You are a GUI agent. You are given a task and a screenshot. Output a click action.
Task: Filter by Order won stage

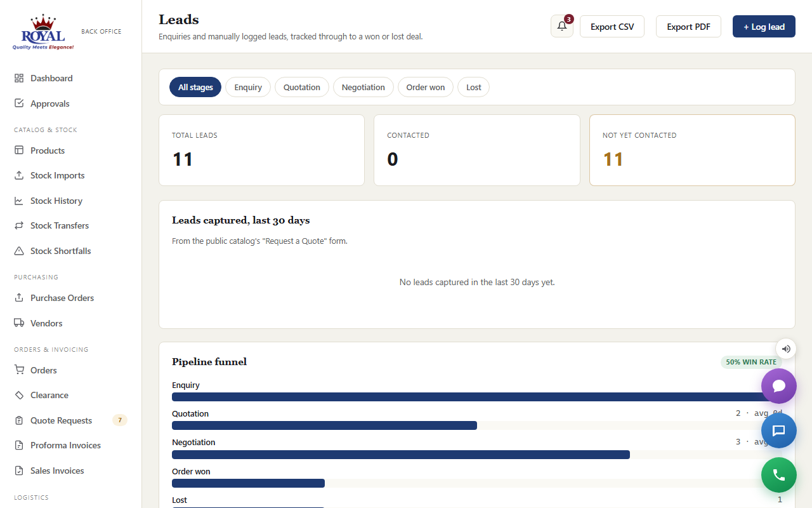pyautogui.click(x=426, y=87)
